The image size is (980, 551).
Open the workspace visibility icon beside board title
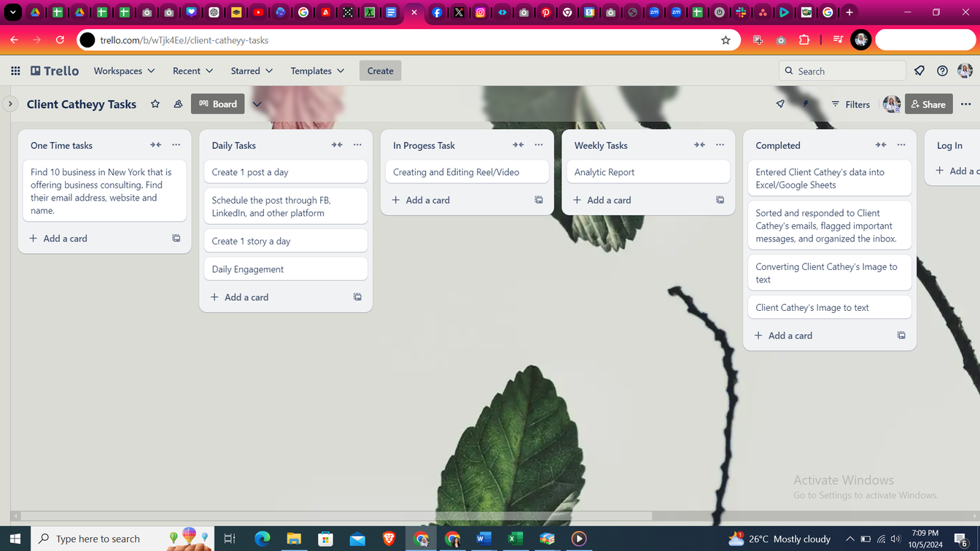178,104
